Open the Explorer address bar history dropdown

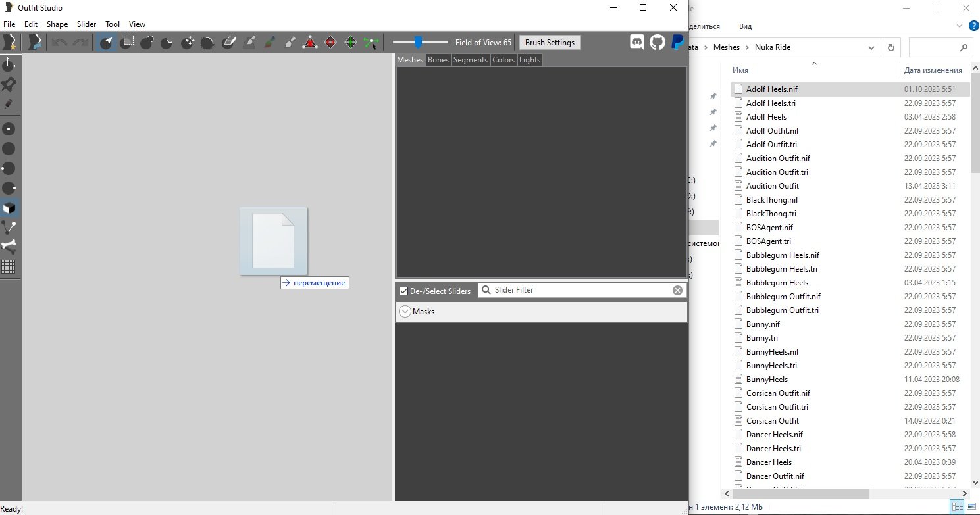[x=871, y=47]
